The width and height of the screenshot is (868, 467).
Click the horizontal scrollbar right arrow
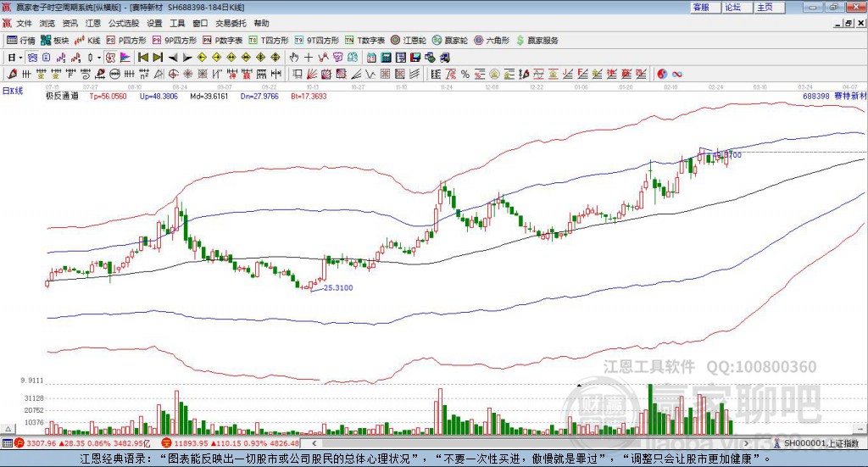[746, 443]
